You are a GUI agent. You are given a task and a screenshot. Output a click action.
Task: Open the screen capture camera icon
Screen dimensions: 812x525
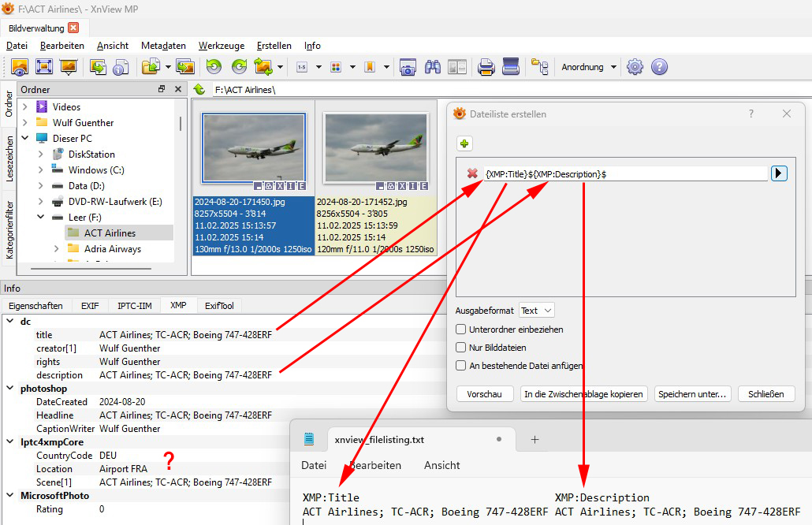408,67
